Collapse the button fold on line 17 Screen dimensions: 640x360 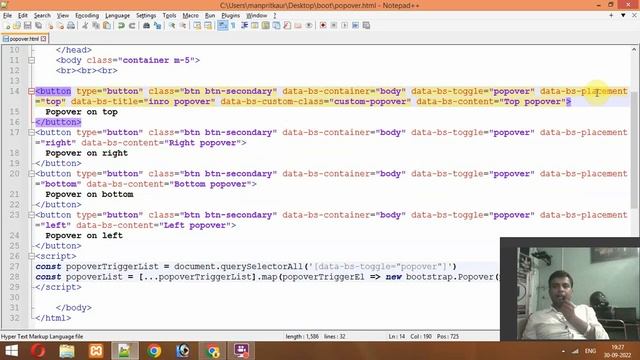point(31,133)
